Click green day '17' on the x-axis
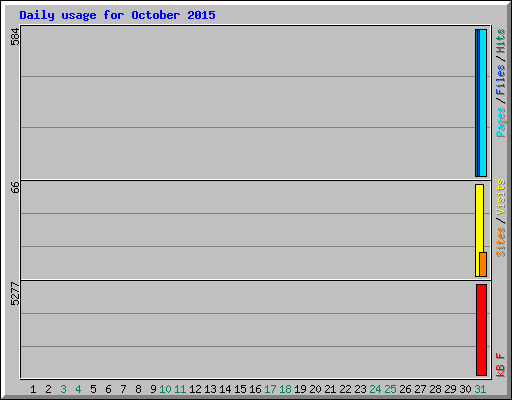The image size is (512, 400). pos(270,389)
